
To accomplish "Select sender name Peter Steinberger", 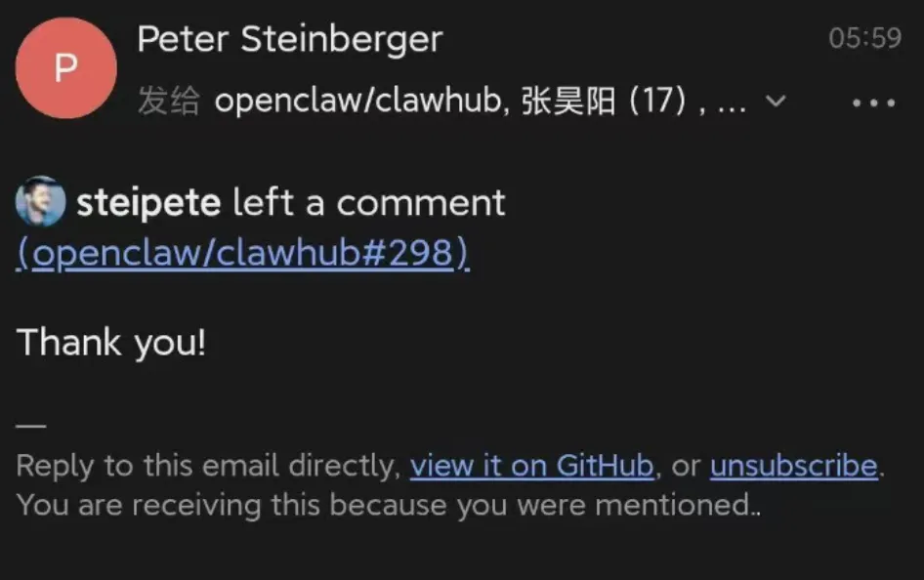I will point(289,39).
